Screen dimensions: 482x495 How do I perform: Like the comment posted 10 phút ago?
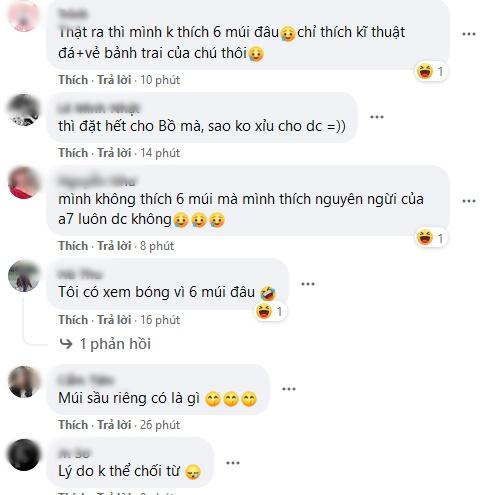[x=73, y=80]
